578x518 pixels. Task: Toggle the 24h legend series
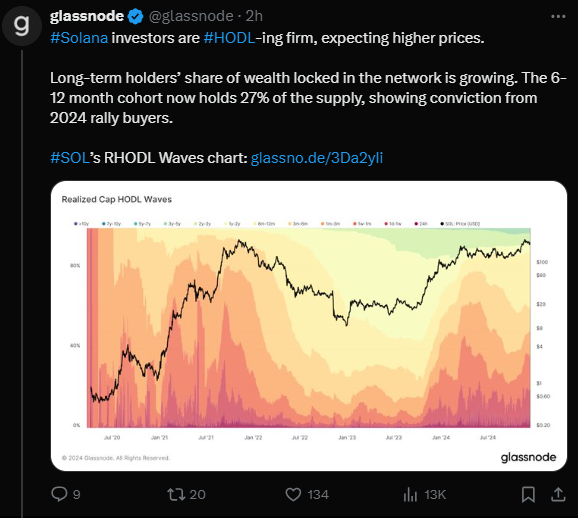[x=421, y=223]
